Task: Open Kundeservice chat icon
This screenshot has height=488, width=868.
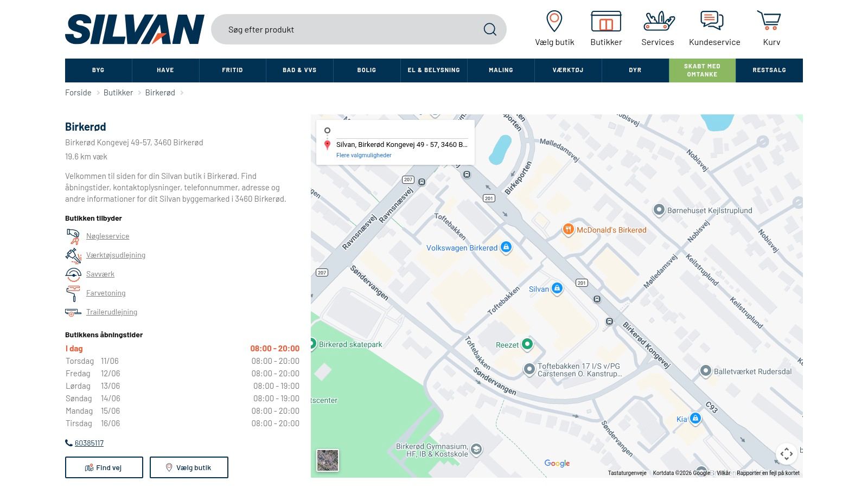Action: coord(712,21)
